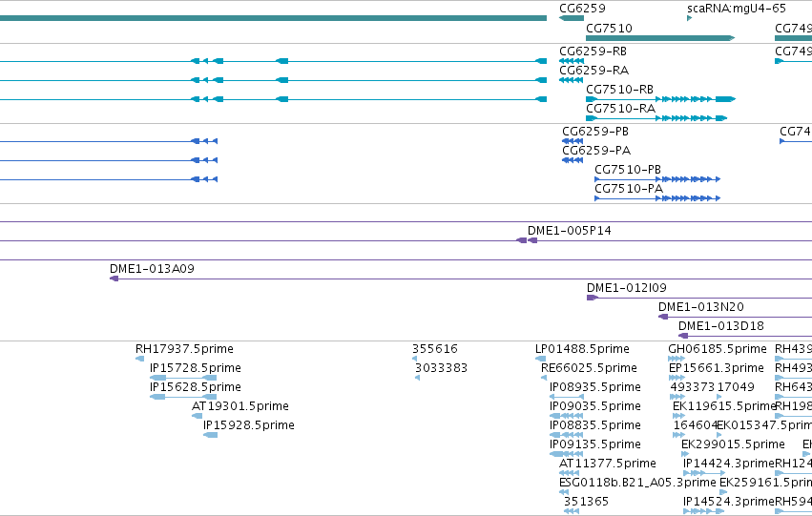Open the IP09035.5prime EST label
This screenshot has width=812, height=516.
595,406
